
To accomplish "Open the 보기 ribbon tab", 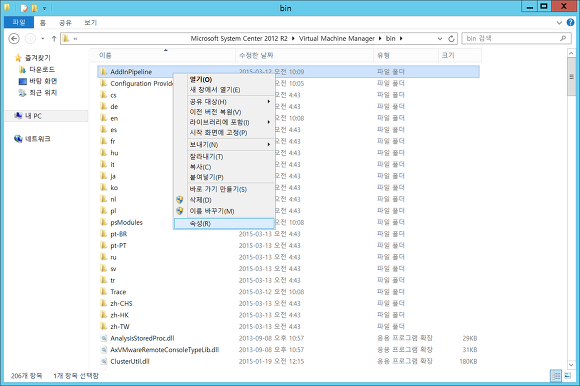I will pos(90,23).
